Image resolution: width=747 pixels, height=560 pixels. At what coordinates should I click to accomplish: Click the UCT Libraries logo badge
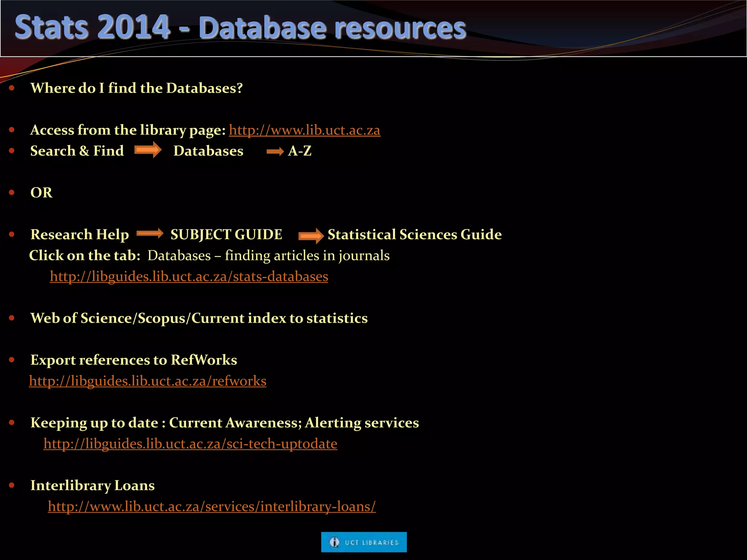click(x=364, y=542)
